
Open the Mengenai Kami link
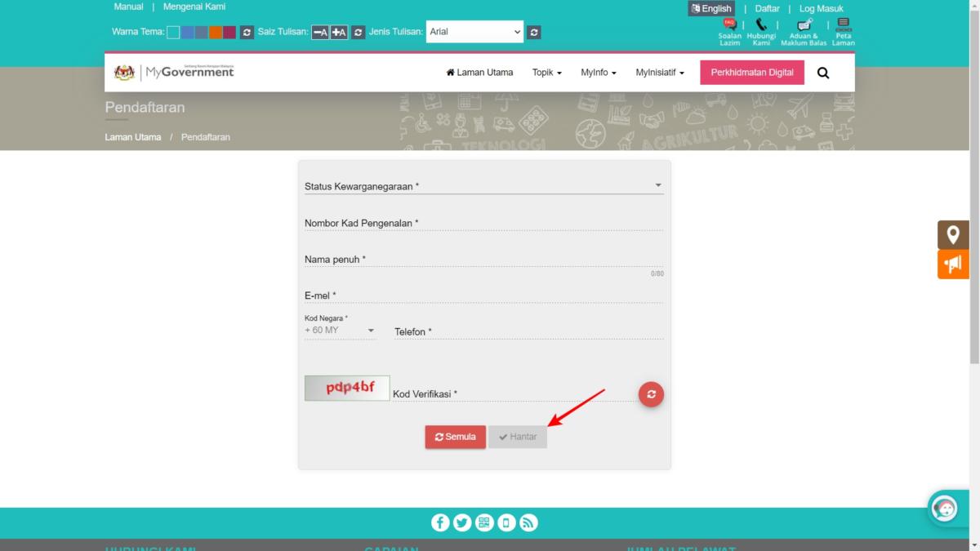click(x=194, y=7)
